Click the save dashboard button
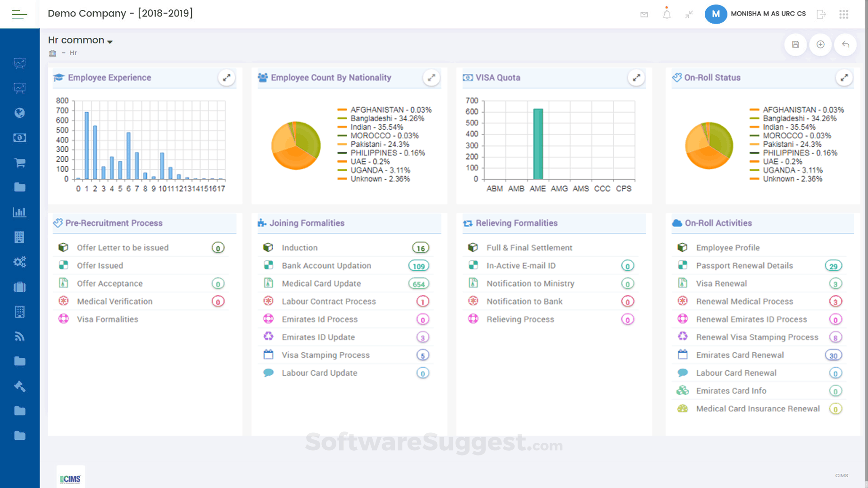The image size is (868, 488). (795, 45)
